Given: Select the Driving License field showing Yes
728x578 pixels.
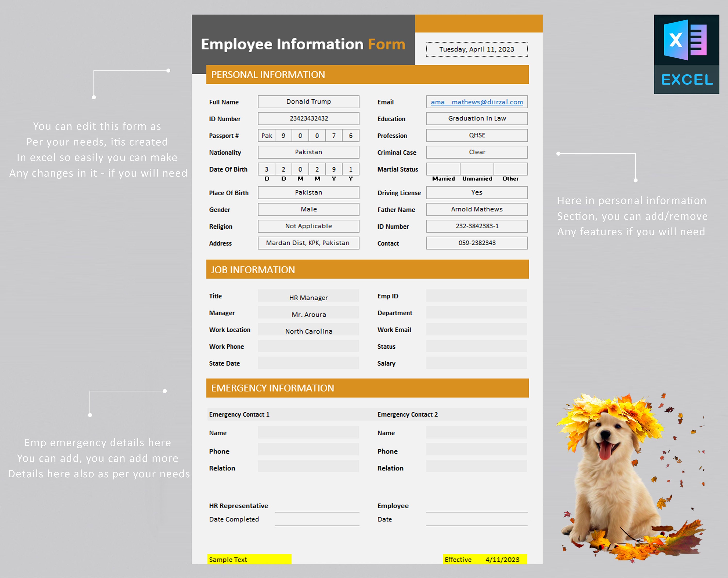Looking at the screenshot, I should pyautogui.click(x=476, y=192).
